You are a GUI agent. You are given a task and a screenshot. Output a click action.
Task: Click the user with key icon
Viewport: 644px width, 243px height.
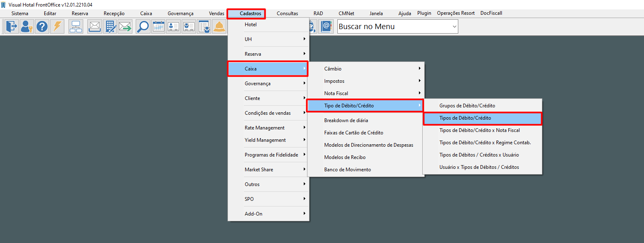tap(27, 27)
